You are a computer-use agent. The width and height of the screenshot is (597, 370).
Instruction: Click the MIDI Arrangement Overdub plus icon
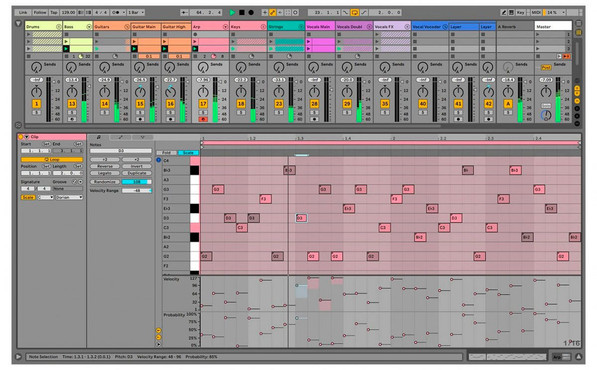(265, 13)
